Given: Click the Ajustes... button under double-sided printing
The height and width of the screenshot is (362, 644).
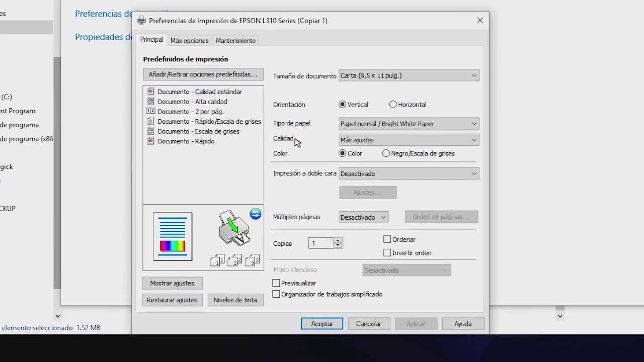Looking at the screenshot, I should 368,192.
